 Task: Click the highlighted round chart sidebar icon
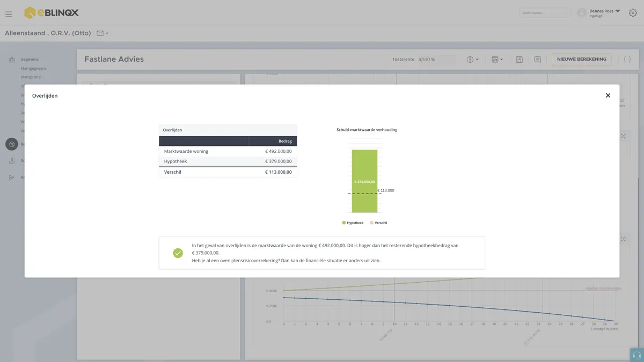(x=12, y=144)
